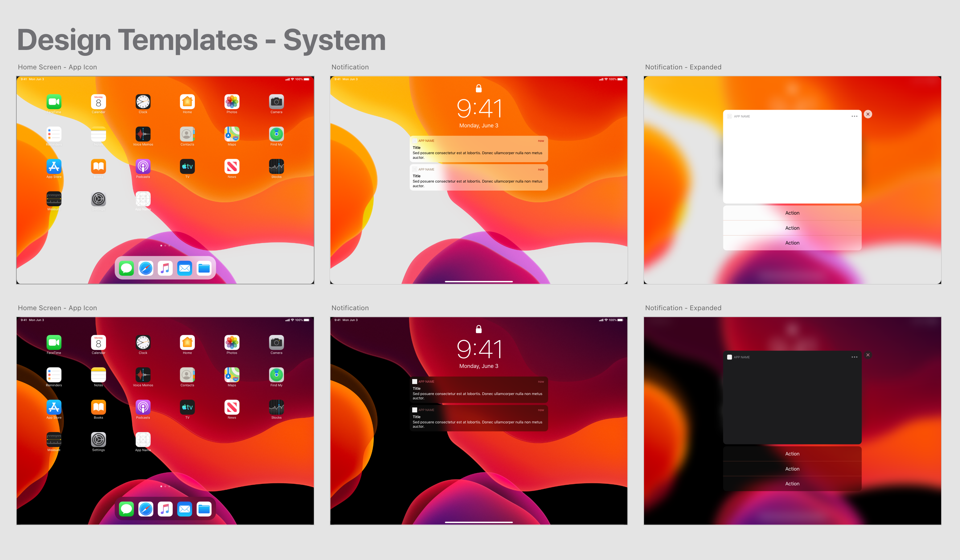Screen dimensions: 960x560
Task: Tap the Find My icon in light mode
Action: tap(276, 134)
